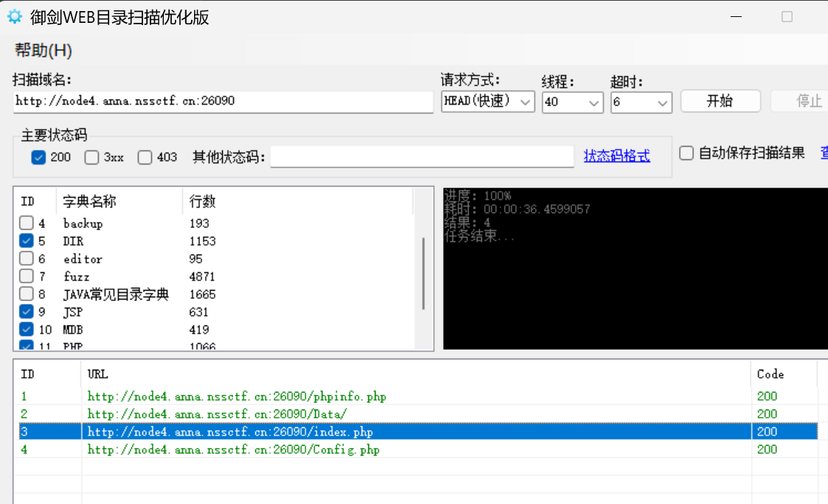Enable the 403 status code checkbox
828x504 pixels.
[145, 157]
